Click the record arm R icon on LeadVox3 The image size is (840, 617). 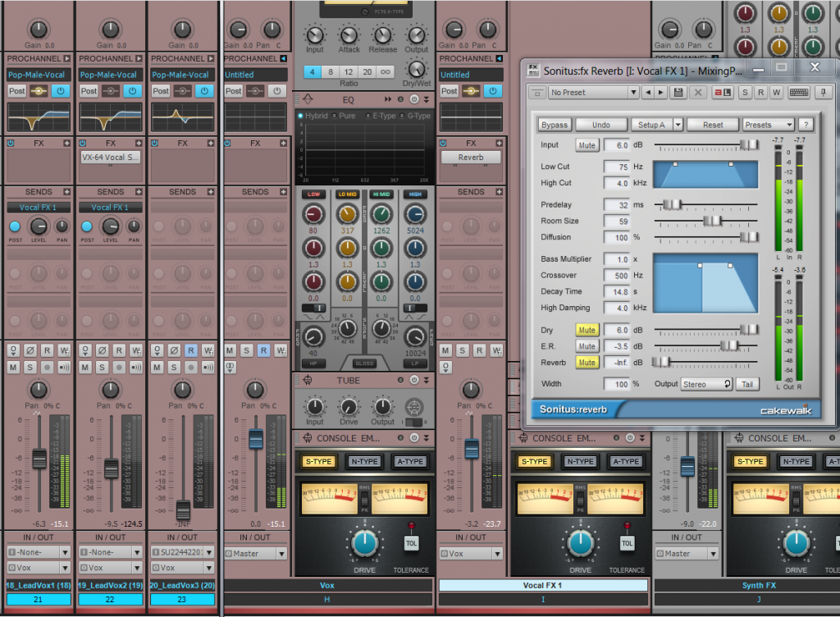[190, 350]
